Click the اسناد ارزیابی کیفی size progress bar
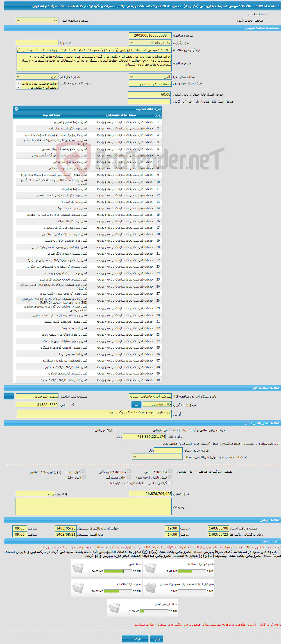Image resolution: width=281 pixels, height=644 pixels. point(154,611)
